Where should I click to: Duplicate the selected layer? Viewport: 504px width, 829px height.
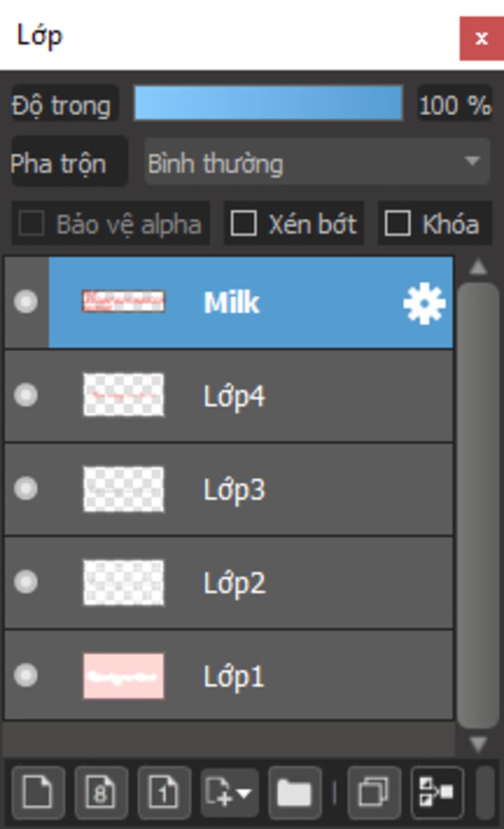tap(374, 792)
